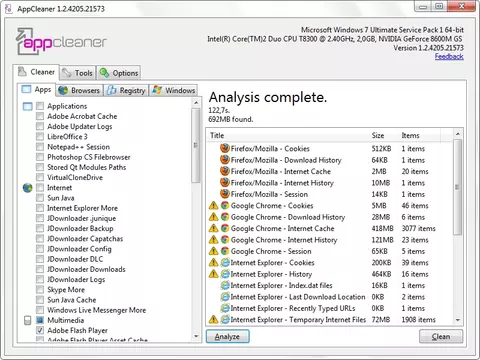Switch to the Tools tab

click(78, 73)
